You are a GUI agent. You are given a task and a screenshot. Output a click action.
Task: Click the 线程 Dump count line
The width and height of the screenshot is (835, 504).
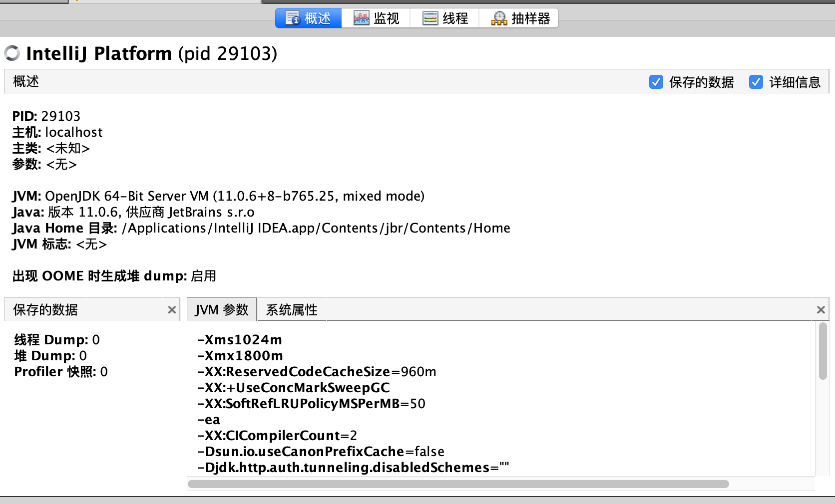[x=57, y=340]
